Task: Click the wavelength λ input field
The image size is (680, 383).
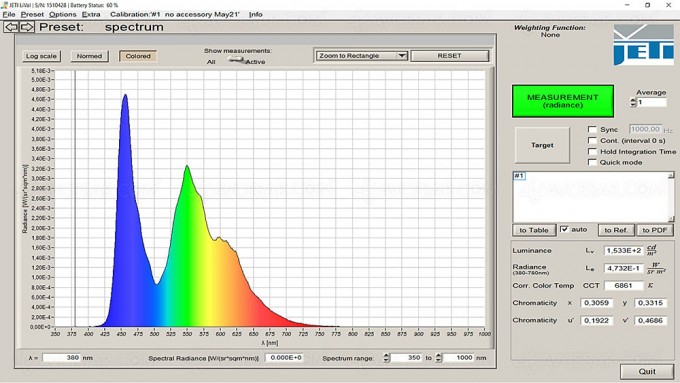Action: (61, 358)
